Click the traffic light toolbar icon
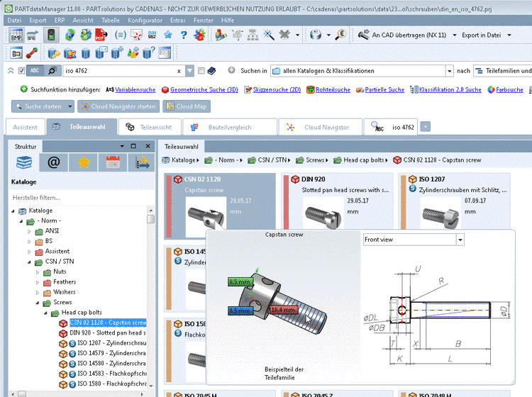 point(52,35)
